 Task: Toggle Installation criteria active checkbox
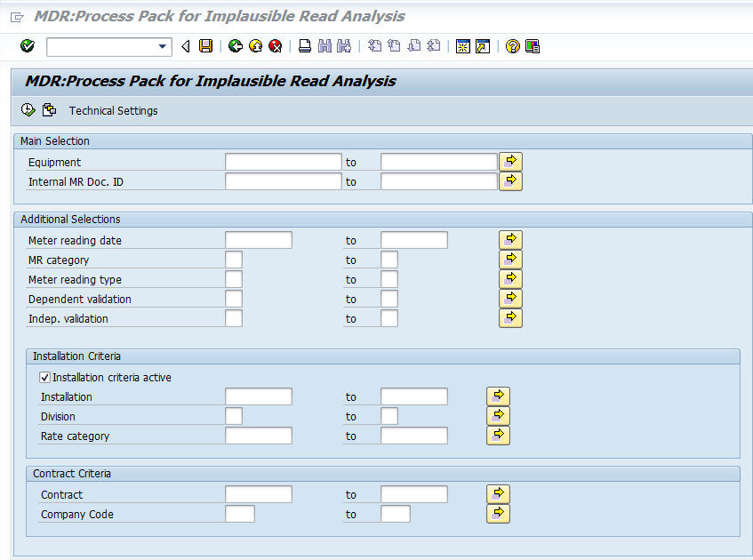pyautogui.click(x=44, y=378)
